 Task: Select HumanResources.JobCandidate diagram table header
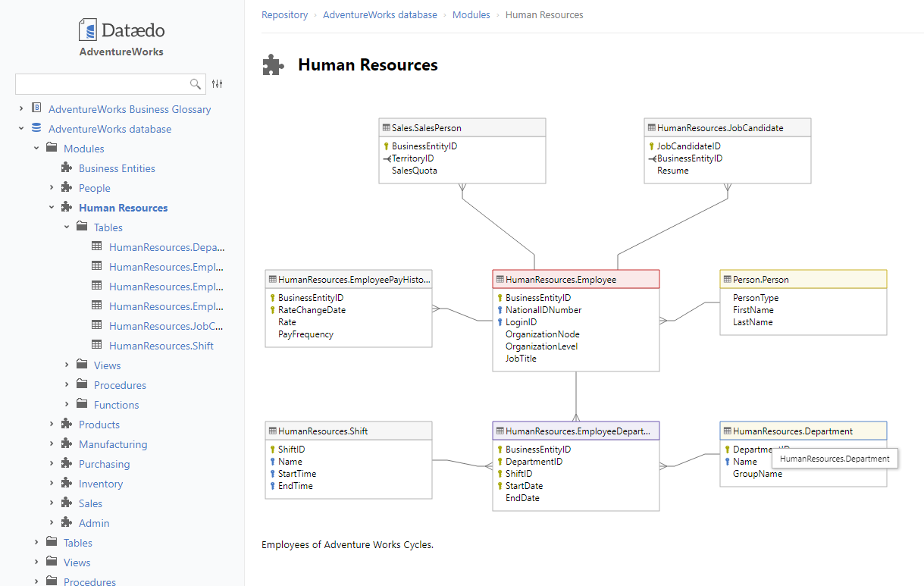click(728, 128)
